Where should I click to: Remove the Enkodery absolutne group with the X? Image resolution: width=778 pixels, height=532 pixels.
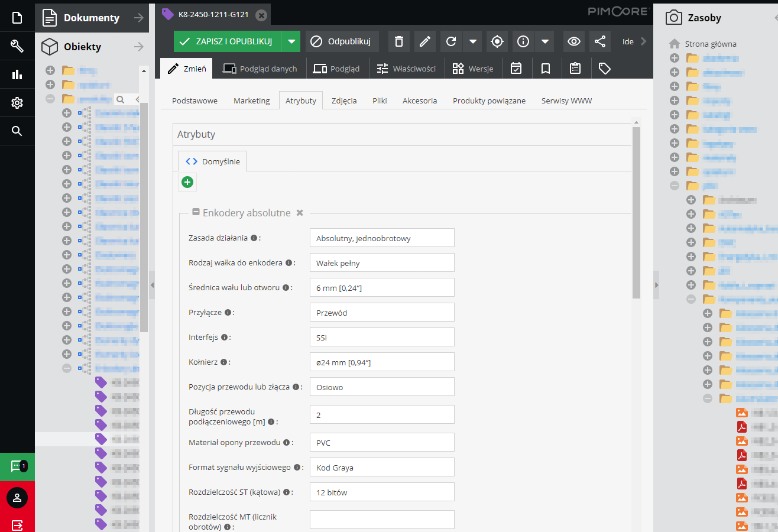pos(300,213)
